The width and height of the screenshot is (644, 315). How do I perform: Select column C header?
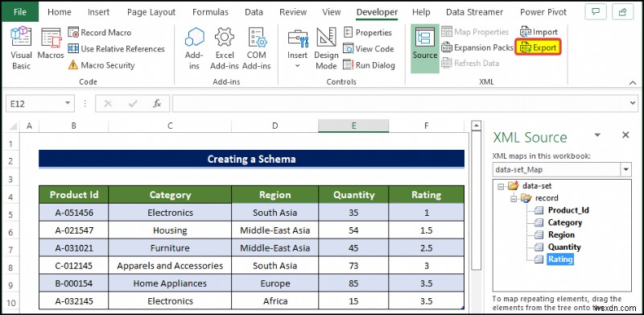(170, 126)
